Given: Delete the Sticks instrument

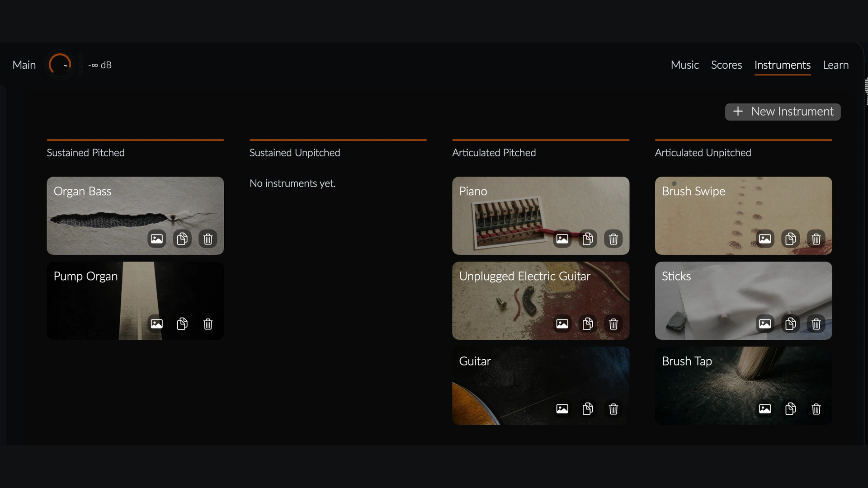Looking at the screenshot, I should point(816,324).
